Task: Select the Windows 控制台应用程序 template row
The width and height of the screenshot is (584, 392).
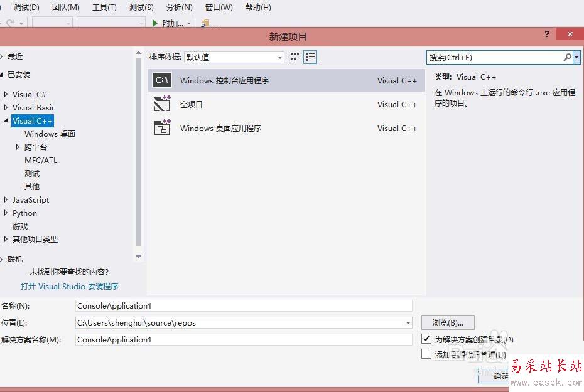Action: pos(286,80)
